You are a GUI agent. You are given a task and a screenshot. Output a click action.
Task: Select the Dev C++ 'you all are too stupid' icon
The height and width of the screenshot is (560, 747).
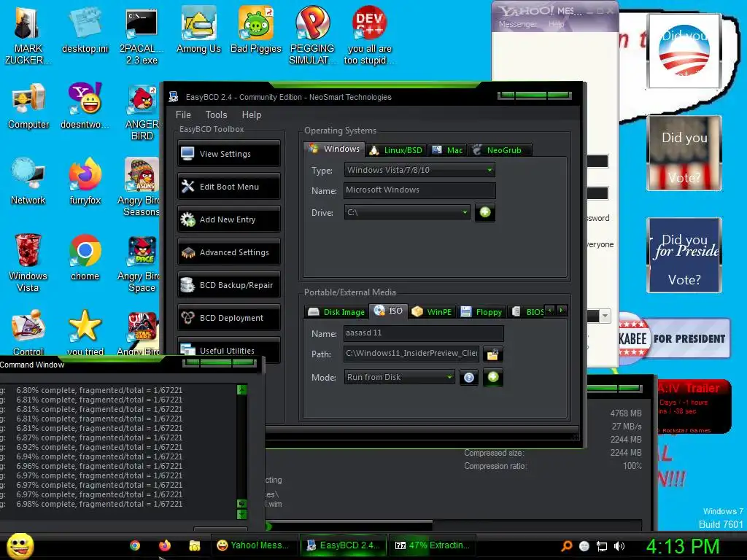(369, 35)
